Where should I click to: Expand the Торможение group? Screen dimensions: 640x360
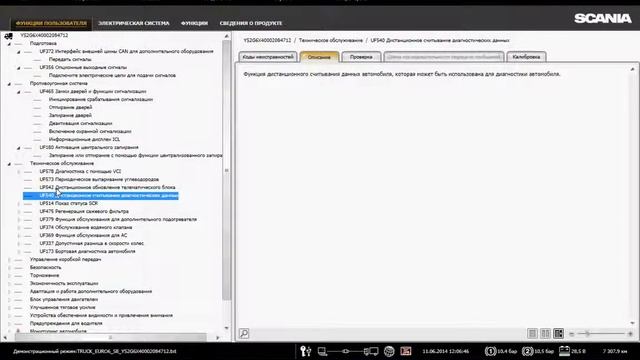[9, 276]
